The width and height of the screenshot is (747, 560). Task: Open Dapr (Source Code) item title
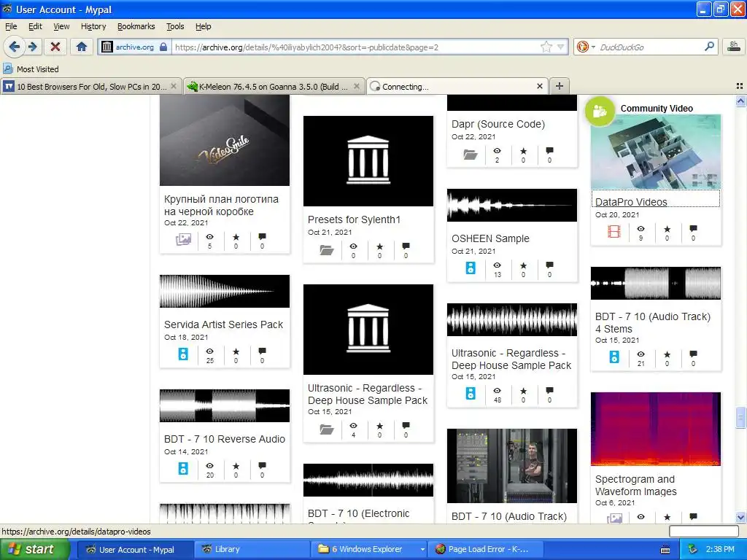coord(498,124)
